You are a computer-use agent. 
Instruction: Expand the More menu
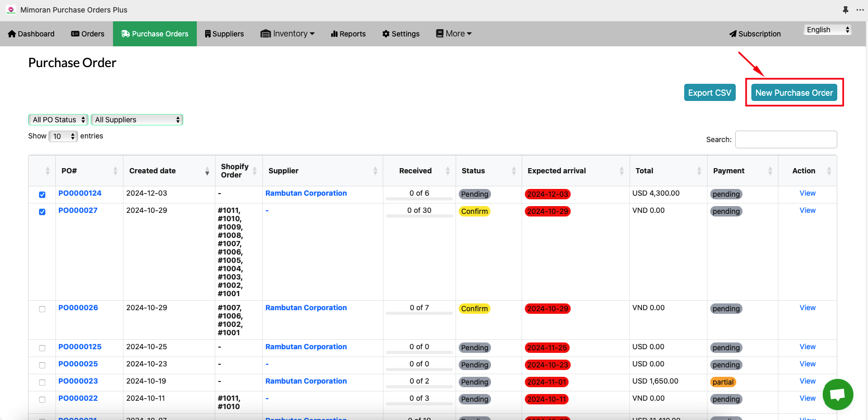tap(454, 34)
